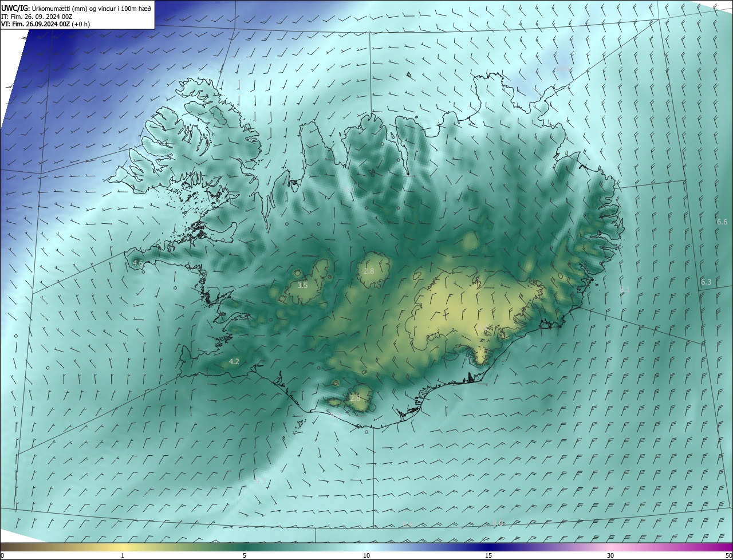
Task: Click the 50 tick on the color scale
Action: [728, 555]
